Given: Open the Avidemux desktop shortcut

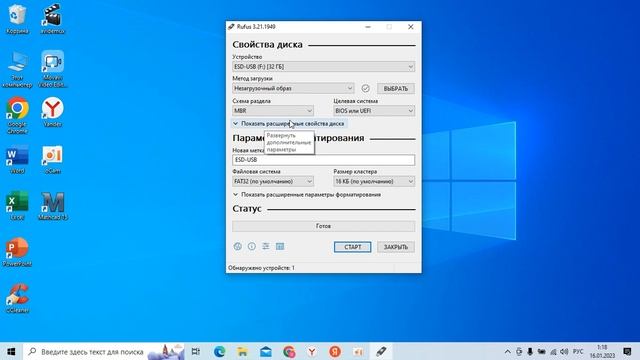Looking at the screenshot, I should click(x=53, y=19).
